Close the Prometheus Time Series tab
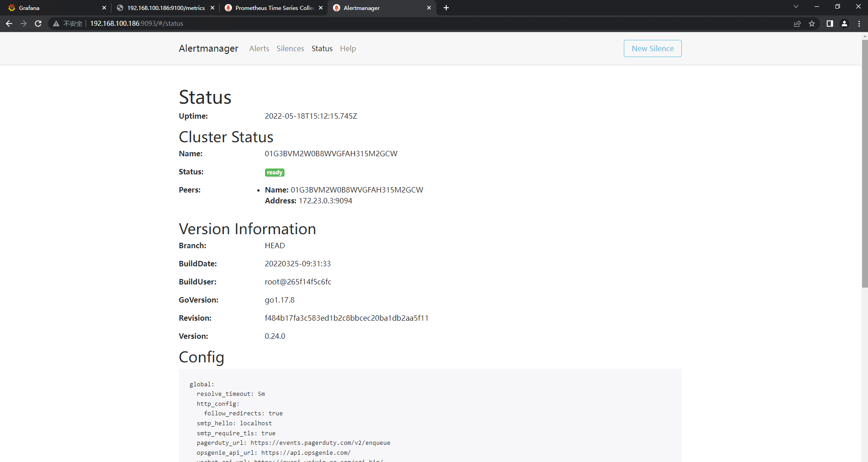This screenshot has height=462, width=868. pos(321,8)
